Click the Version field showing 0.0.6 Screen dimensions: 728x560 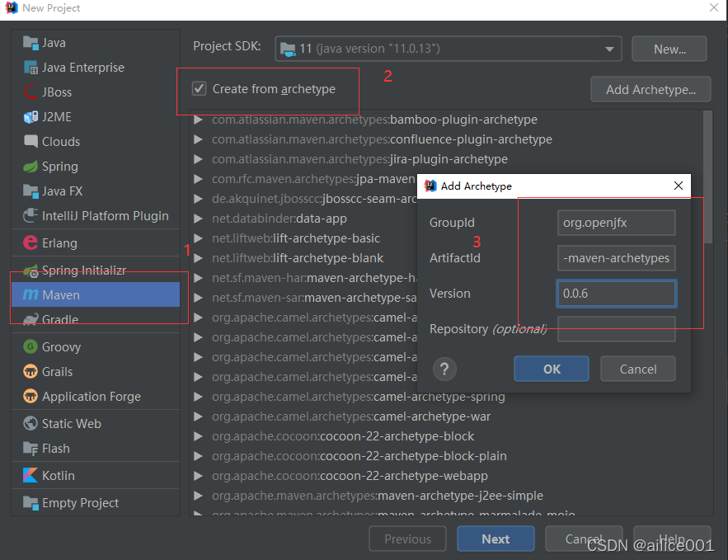[616, 294]
